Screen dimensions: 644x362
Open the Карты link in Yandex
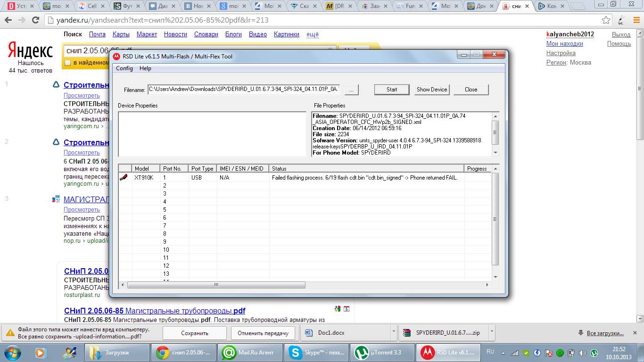(121, 34)
